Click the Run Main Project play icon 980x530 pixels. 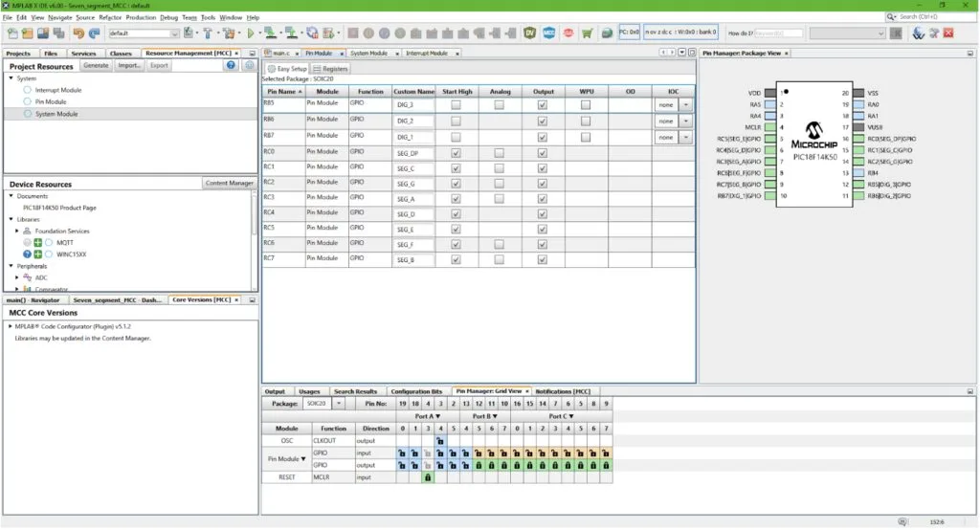click(249, 33)
